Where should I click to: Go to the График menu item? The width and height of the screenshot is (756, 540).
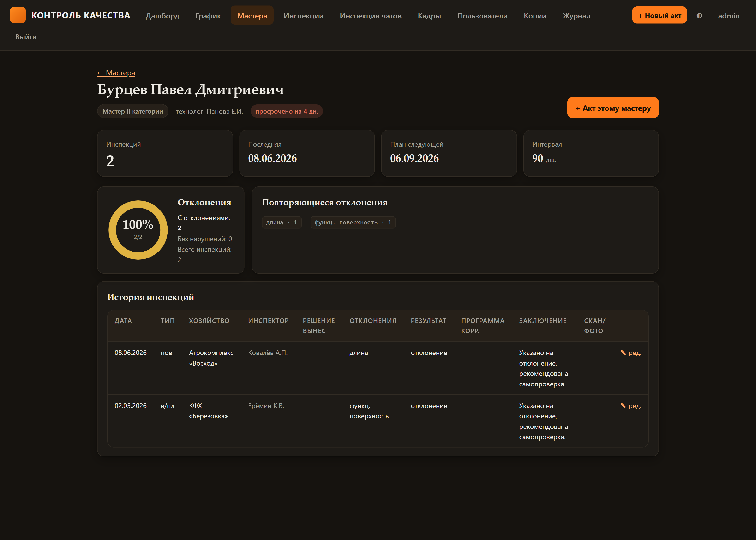click(x=208, y=16)
